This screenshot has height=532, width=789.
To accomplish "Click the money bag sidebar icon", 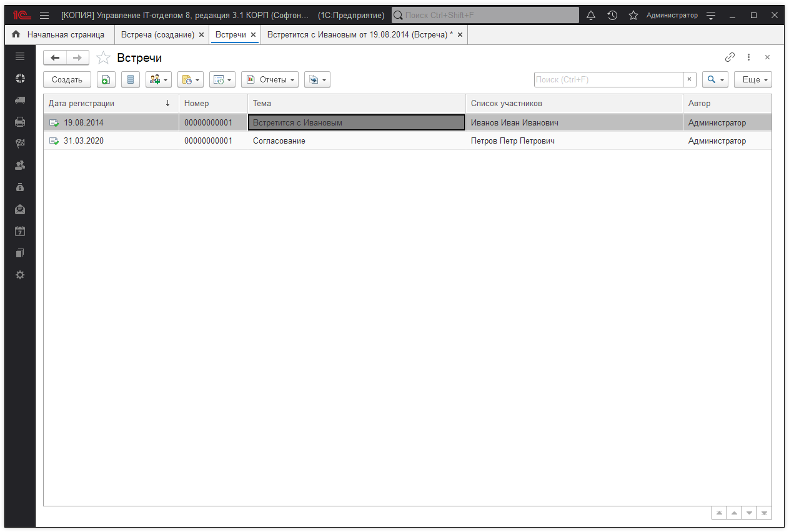I will [x=20, y=187].
